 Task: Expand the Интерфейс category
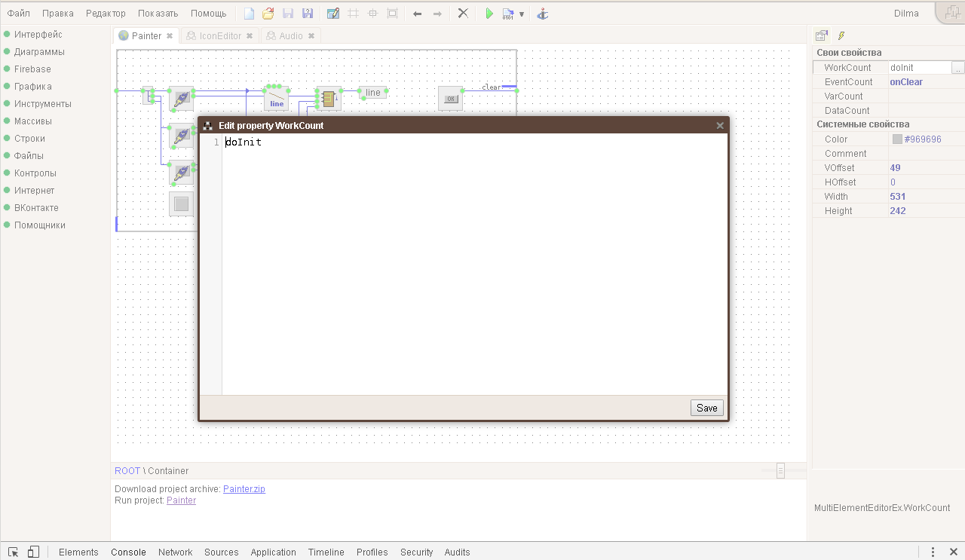coord(38,35)
